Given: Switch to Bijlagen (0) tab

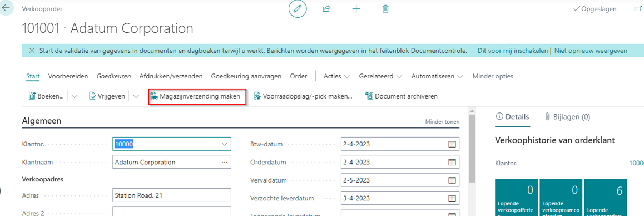Looking at the screenshot, I should tap(567, 117).
